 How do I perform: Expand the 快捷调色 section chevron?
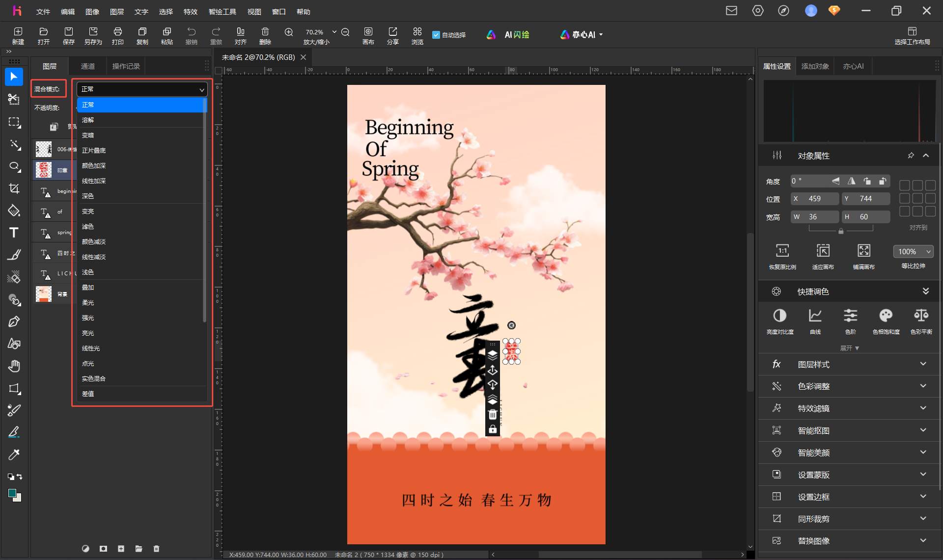(x=926, y=291)
